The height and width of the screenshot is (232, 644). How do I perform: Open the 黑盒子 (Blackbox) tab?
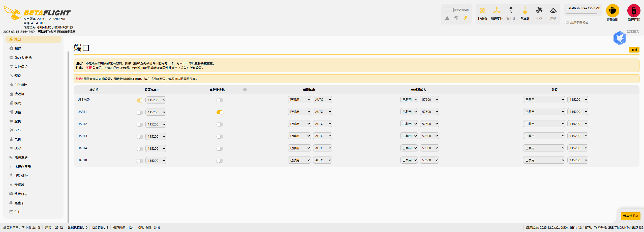coord(33,203)
